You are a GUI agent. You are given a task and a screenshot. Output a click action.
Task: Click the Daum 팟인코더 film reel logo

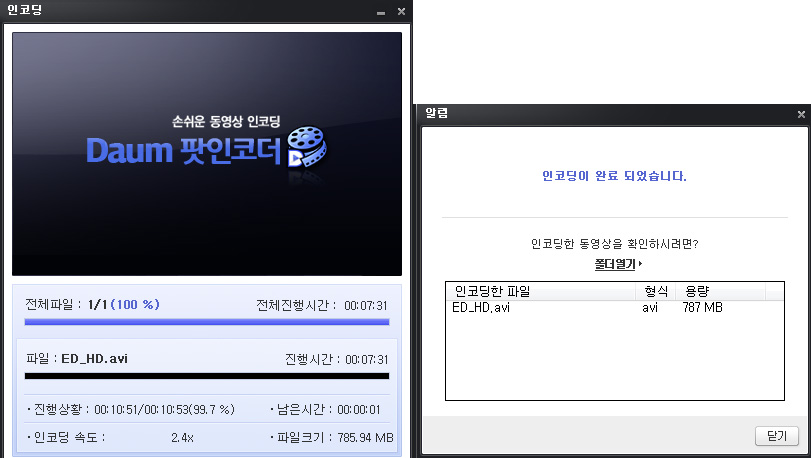306,147
